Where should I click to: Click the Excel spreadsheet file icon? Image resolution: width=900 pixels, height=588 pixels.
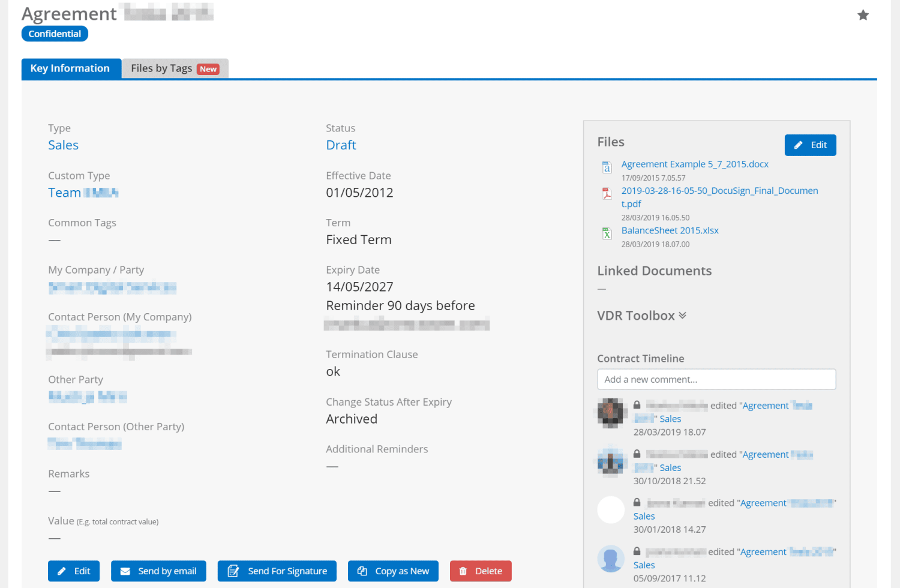tap(607, 233)
